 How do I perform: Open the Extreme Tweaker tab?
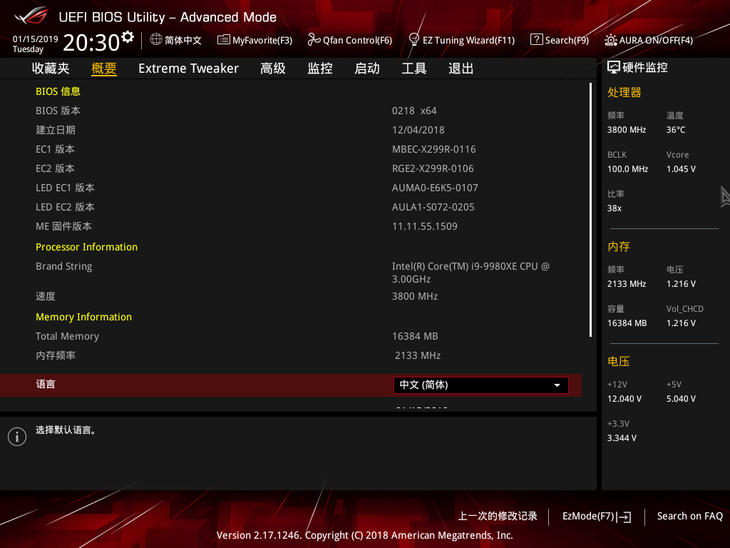189,68
